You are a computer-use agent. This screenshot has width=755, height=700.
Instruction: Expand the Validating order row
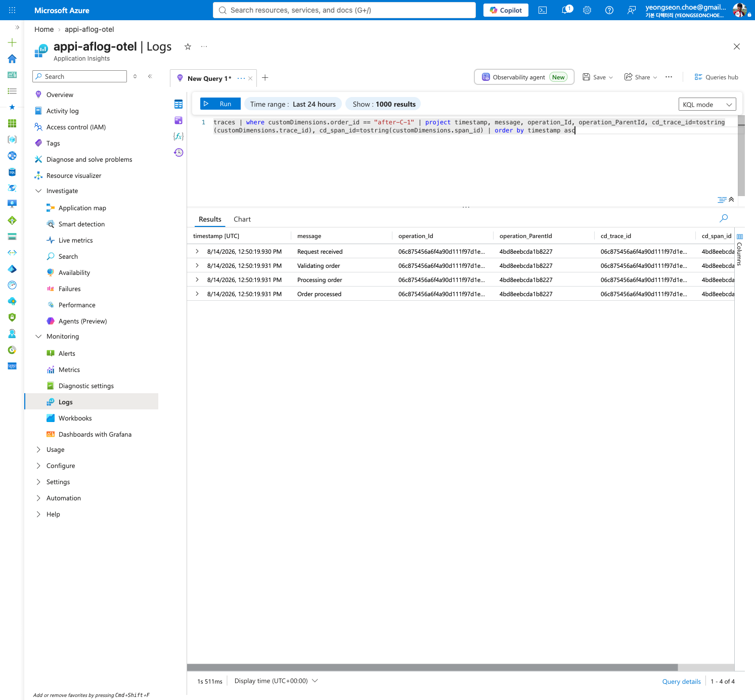tap(197, 265)
